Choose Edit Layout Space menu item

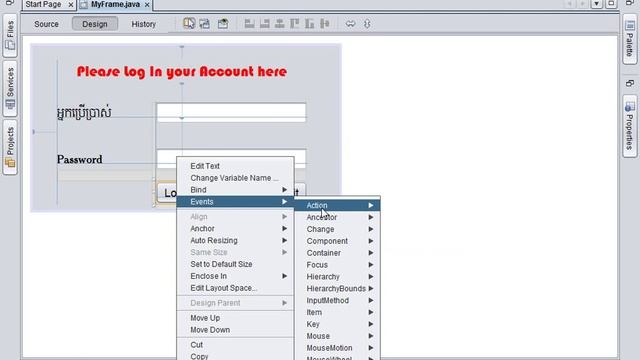click(x=235, y=288)
